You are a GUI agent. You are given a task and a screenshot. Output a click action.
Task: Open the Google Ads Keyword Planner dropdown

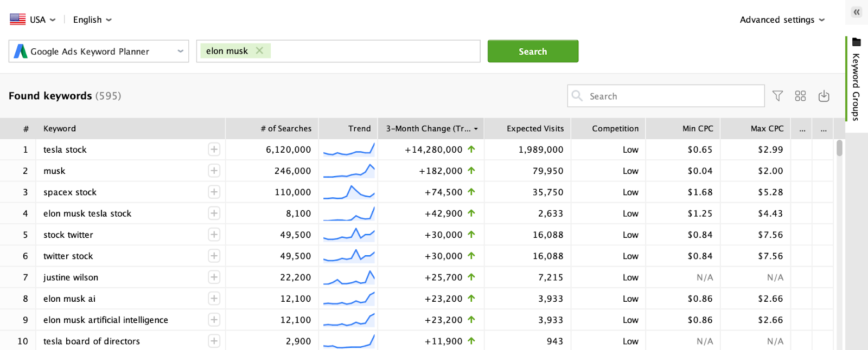click(x=99, y=51)
